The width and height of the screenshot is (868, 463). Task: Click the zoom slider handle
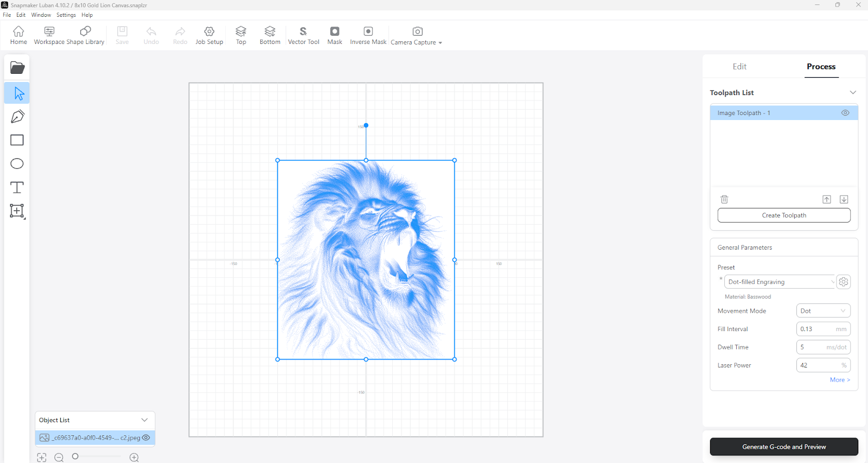(75, 456)
